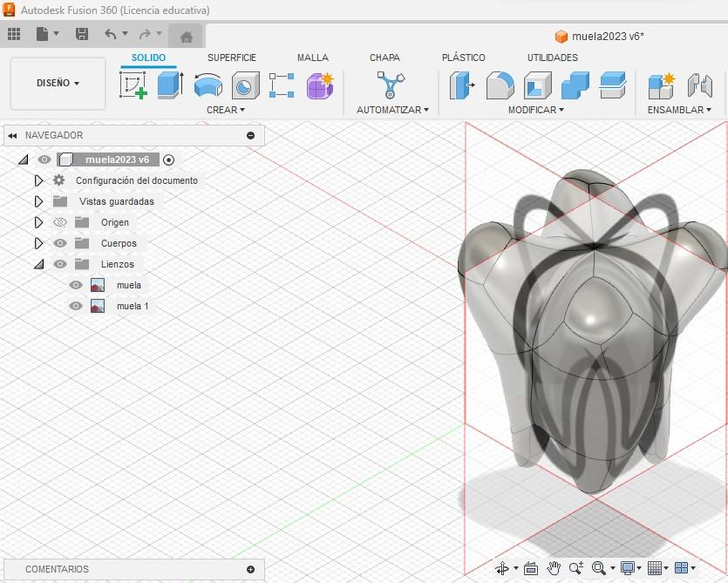
Task: Hide the muela 1 canvas
Action: 76,306
